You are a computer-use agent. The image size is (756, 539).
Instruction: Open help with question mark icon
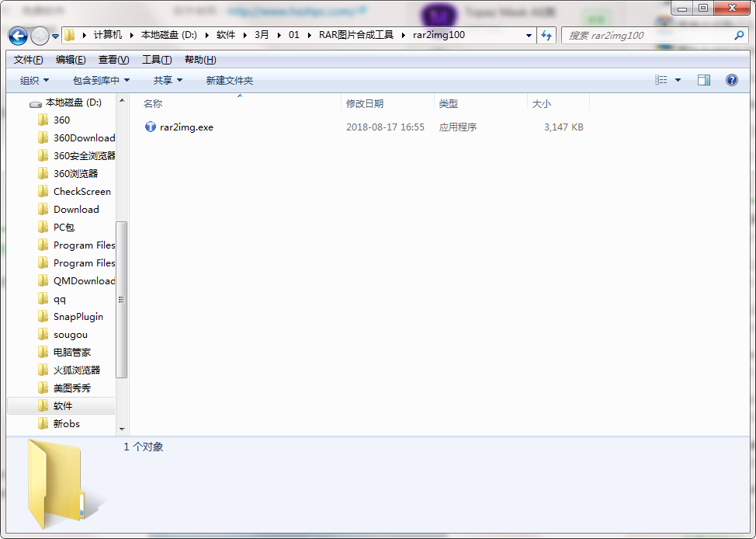click(731, 80)
